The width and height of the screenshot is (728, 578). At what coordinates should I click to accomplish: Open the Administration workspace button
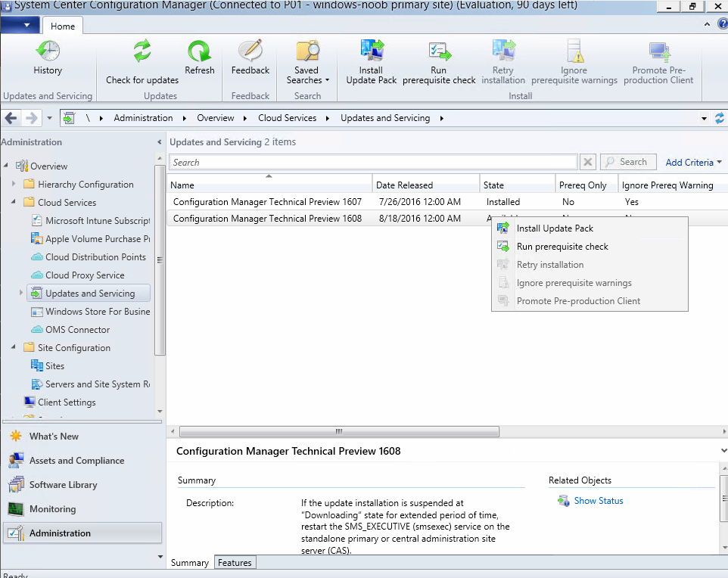point(82,533)
